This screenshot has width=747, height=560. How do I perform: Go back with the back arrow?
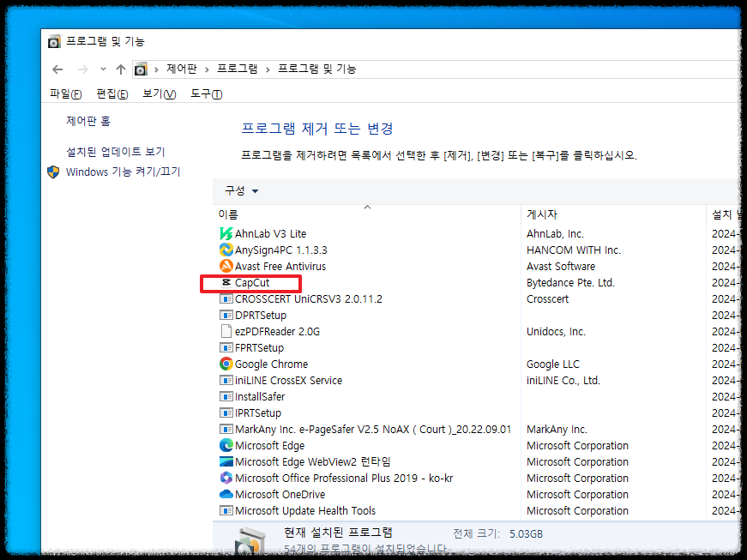point(57,69)
